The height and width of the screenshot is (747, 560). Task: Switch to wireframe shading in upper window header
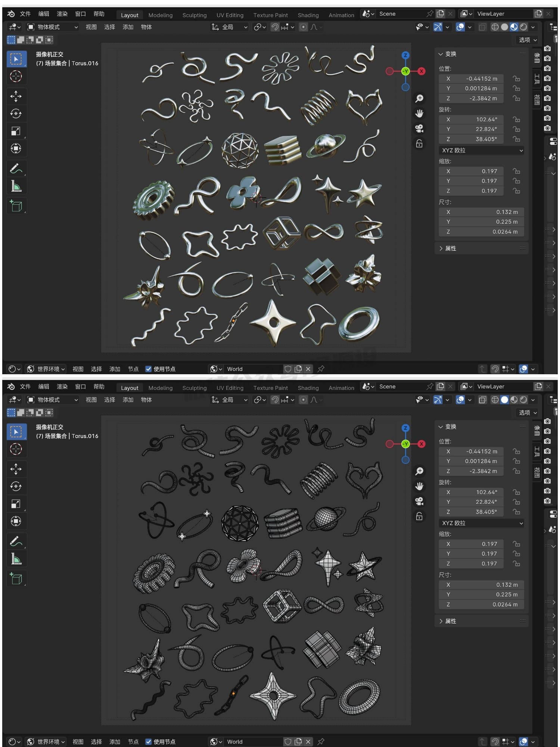tap(495, 27)
